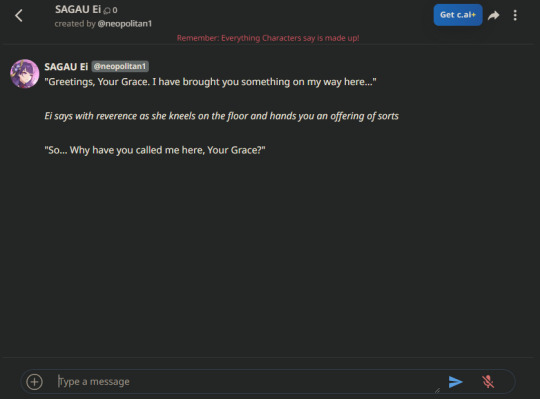This screenshot has width=540, height=399.
Task: Click the zero count beside chat title
Action: tap(115, 10)
